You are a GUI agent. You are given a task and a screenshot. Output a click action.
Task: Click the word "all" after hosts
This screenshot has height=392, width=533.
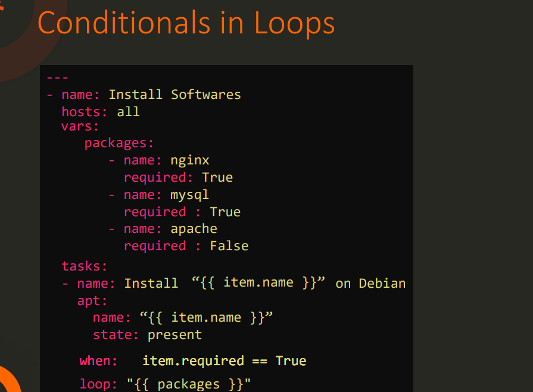coord(128,111)
